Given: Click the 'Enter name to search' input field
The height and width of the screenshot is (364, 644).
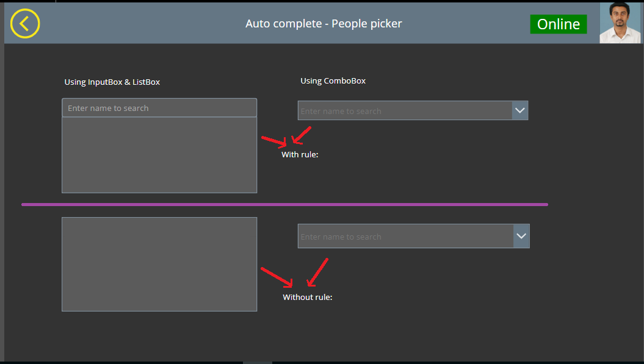Looking at the screenshot, I should 159,107.
